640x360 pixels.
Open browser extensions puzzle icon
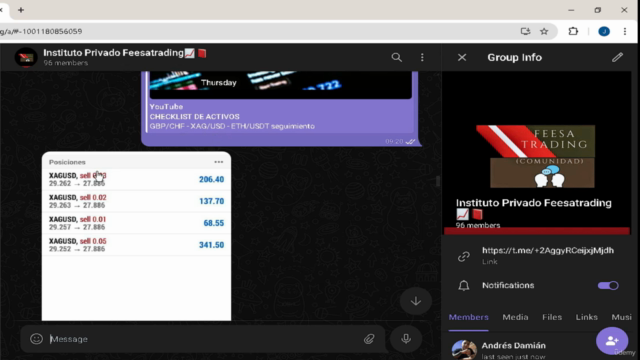coord(573,31)
